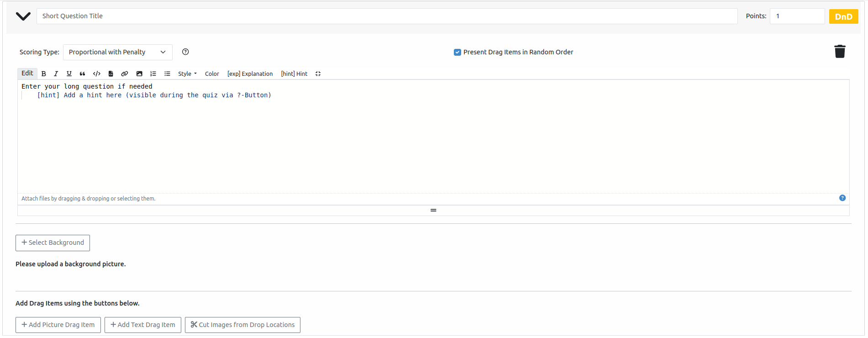868x338 pixels.
Task: Insert an image using the picture icon
Action: (139, 74)
